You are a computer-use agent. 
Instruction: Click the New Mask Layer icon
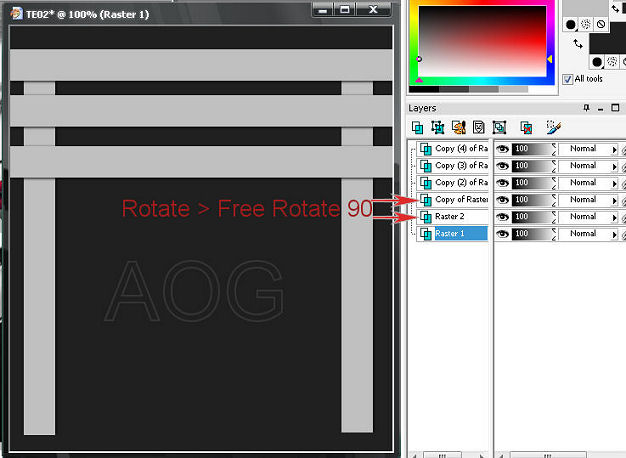[x=478, y=128]
